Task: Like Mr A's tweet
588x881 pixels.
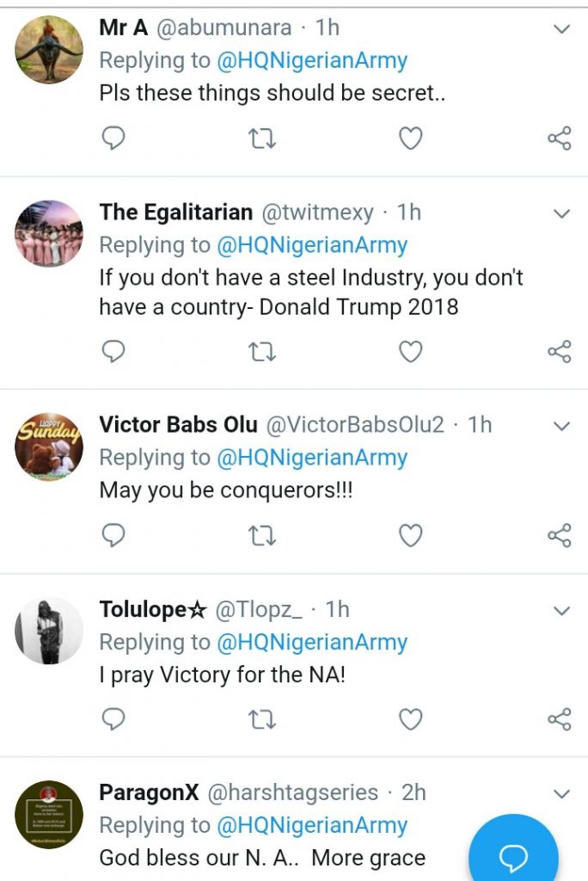Action: pos(411,138)
